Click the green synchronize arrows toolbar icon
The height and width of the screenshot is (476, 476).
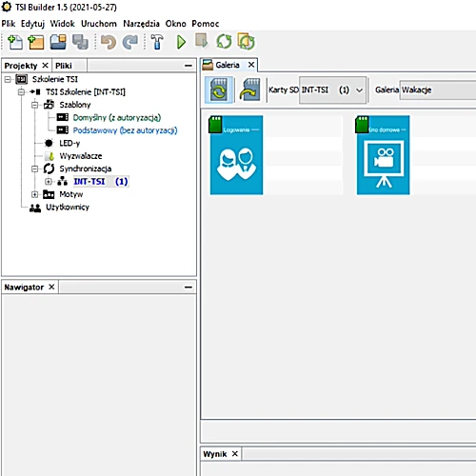[x=224, y=42]
